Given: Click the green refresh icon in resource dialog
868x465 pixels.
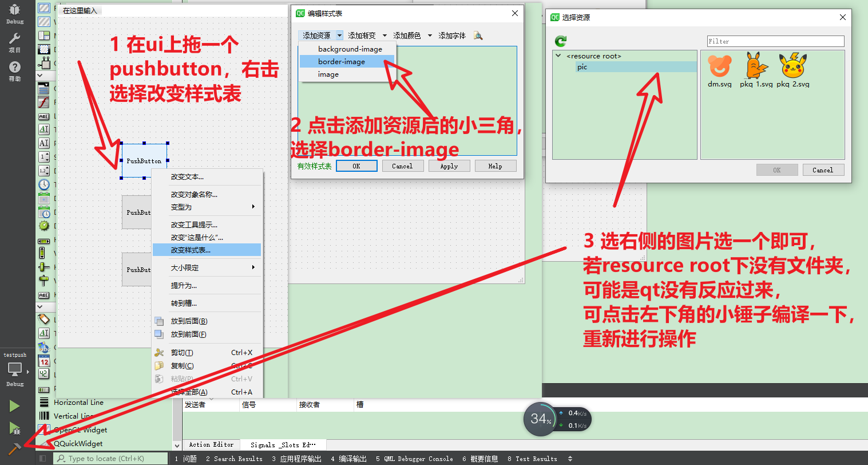Looking at the screenshot, I should (x=560, y=41).
